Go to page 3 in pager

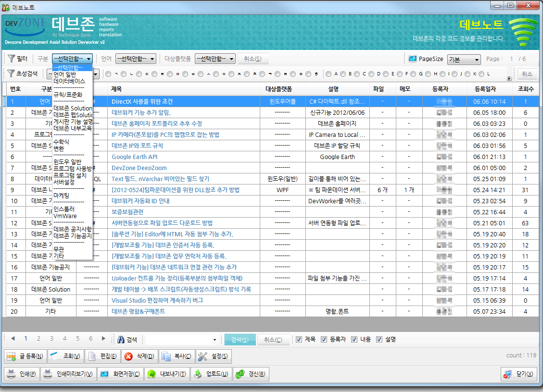coord(51,338)
